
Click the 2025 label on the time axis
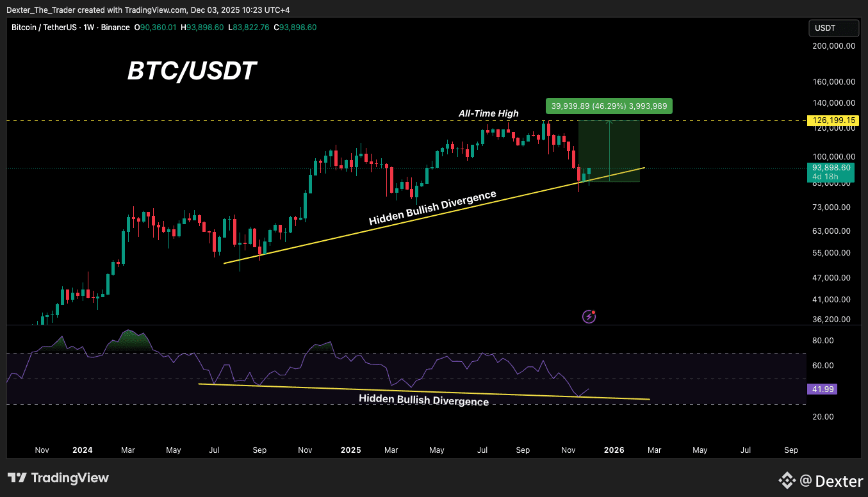[x=350, y=450]
